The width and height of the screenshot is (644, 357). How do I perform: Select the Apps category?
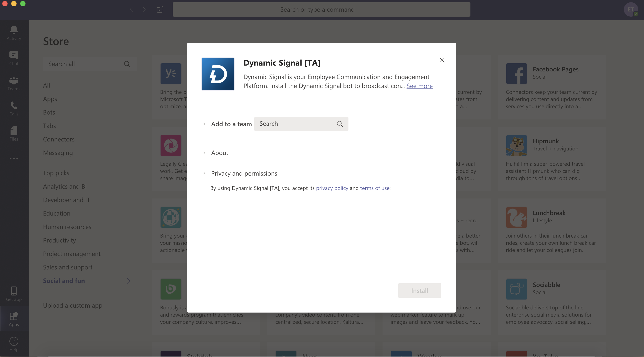(50, 99)
